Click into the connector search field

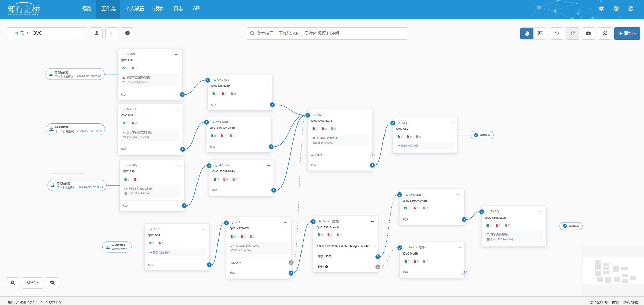point(327,33)
